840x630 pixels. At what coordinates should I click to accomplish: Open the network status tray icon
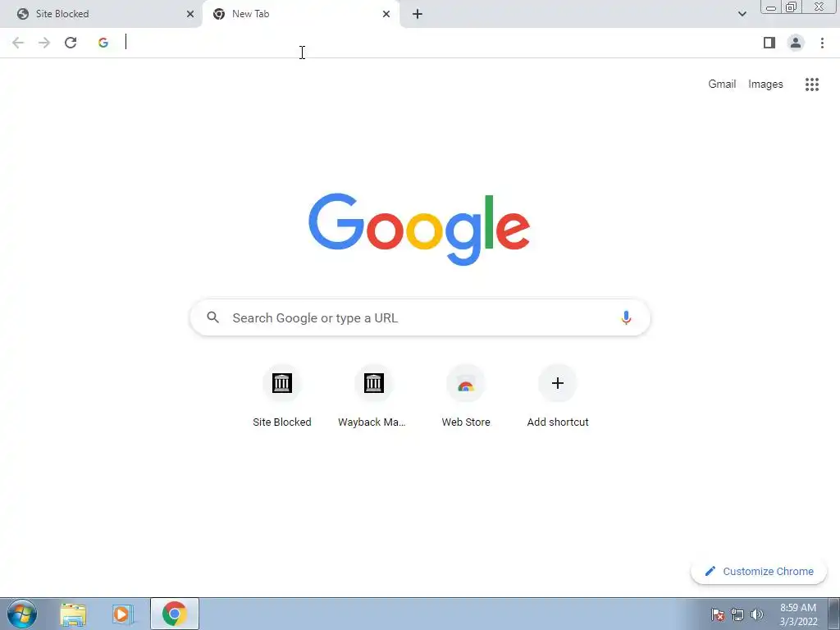(x=737, y=614)
